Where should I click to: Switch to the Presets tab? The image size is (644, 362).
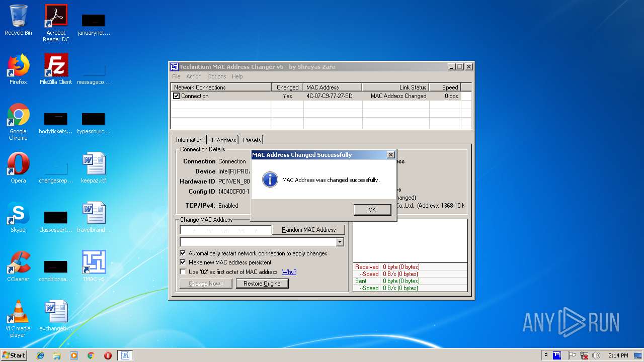(252, 140)
